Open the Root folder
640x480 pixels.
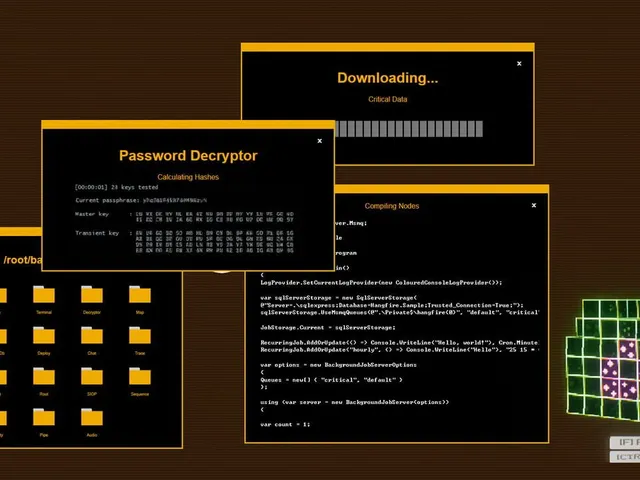tap(44, 377)
